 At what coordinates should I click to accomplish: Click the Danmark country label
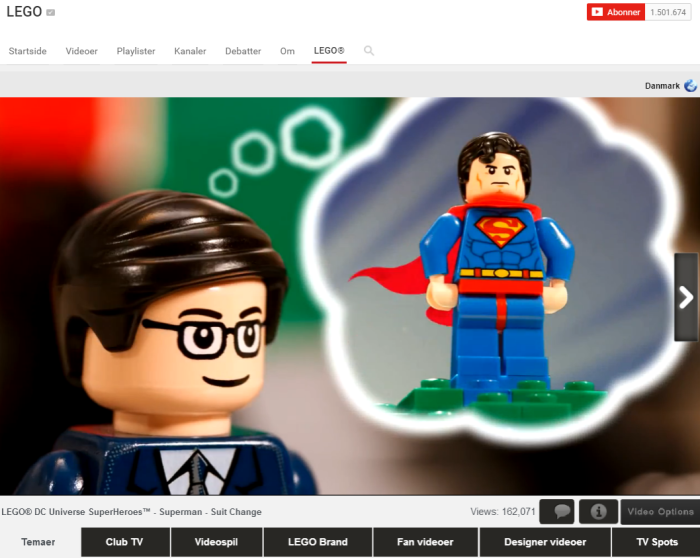coord(662,86)
